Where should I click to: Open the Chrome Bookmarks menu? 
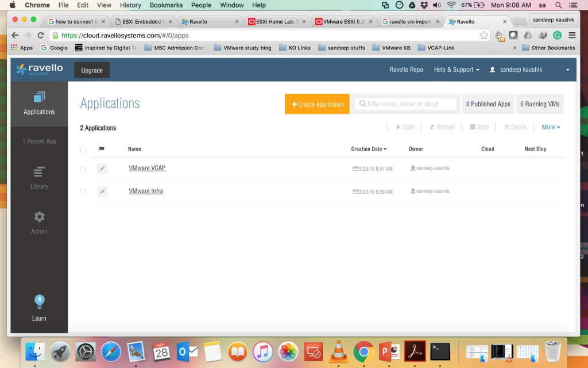(x=166, y=5)
